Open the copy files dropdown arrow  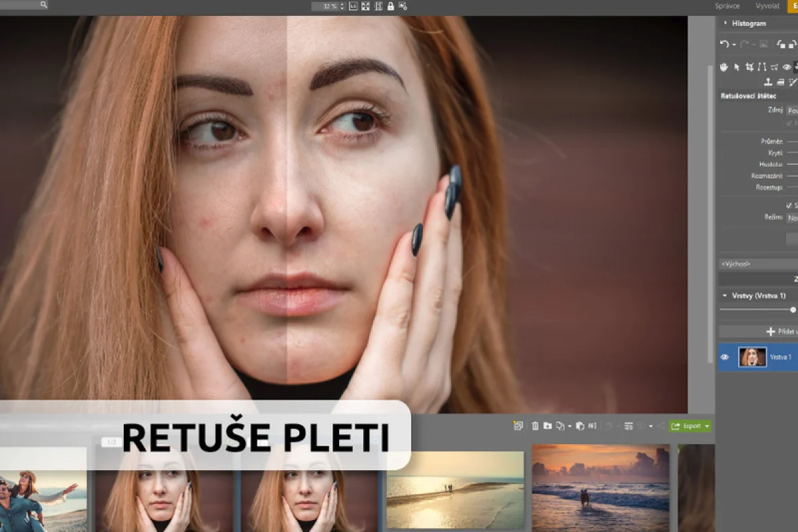pos(570,426)
